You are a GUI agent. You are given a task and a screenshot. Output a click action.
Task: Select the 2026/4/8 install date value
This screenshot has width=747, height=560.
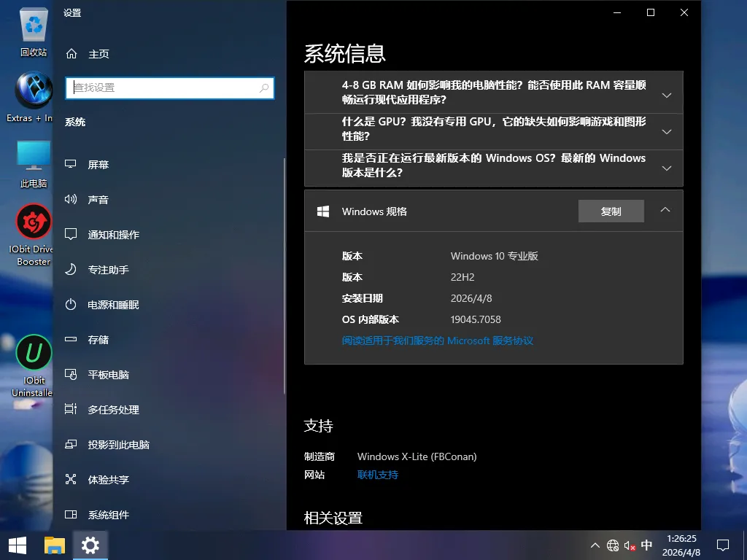pyautogui.click(x=471, y=298)
